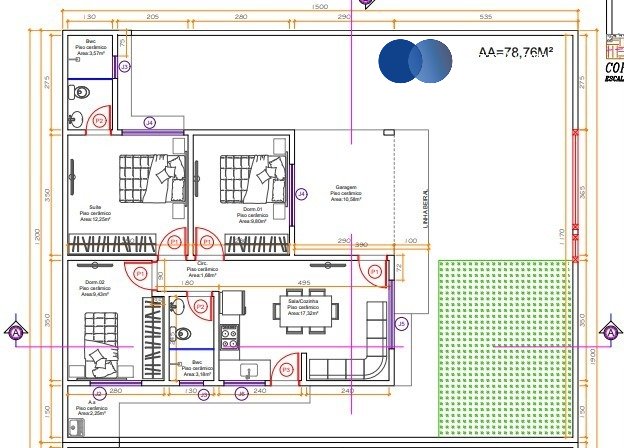
Task: Click the right section marker A
Action: coord(611,331)
